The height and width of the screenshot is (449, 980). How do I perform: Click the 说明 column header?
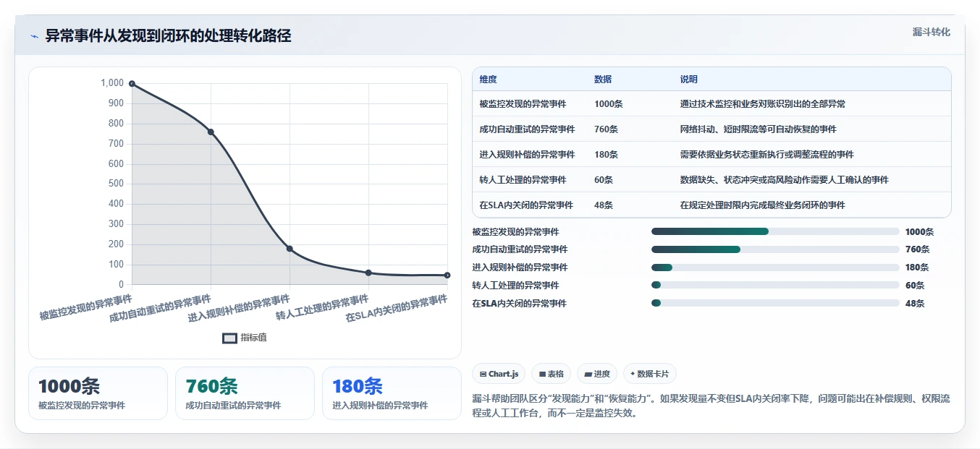coord(689,80)
